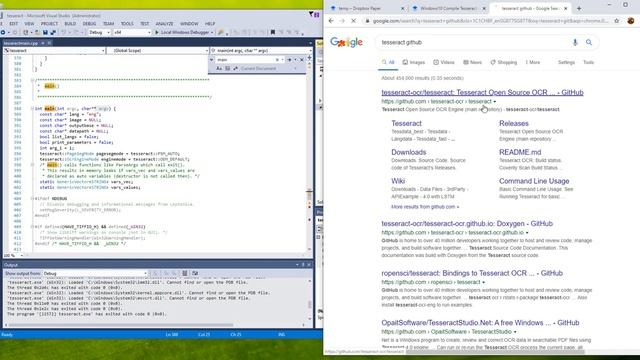
Task: Bookmark this page with star icon
Action: (617, 21)
